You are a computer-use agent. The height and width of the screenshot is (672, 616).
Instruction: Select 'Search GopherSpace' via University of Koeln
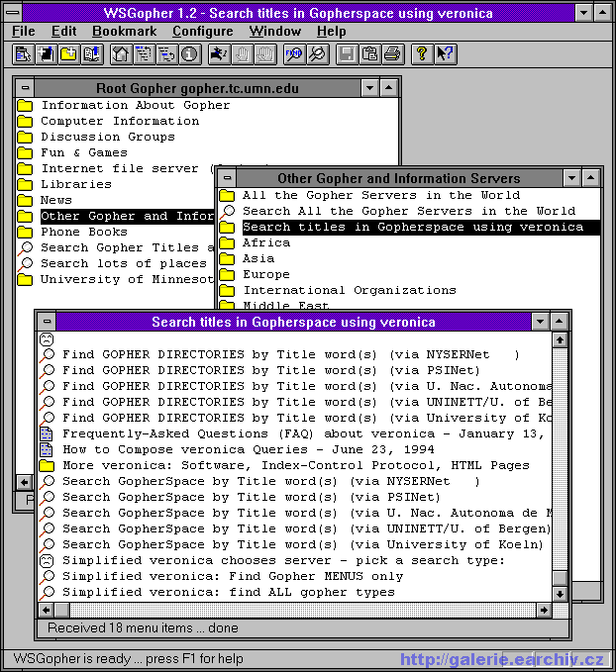[x=303, y=544]
